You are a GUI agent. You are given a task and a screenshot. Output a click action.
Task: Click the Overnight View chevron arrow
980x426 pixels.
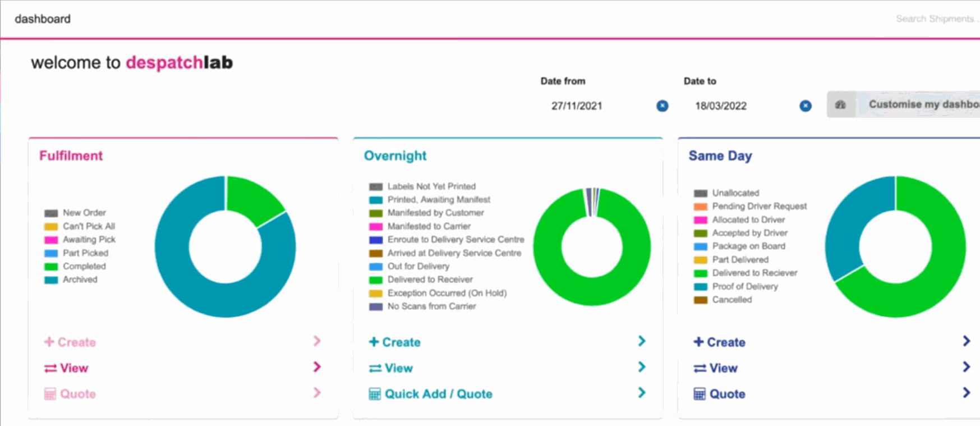pyautogui.click(x=642, y=367)
